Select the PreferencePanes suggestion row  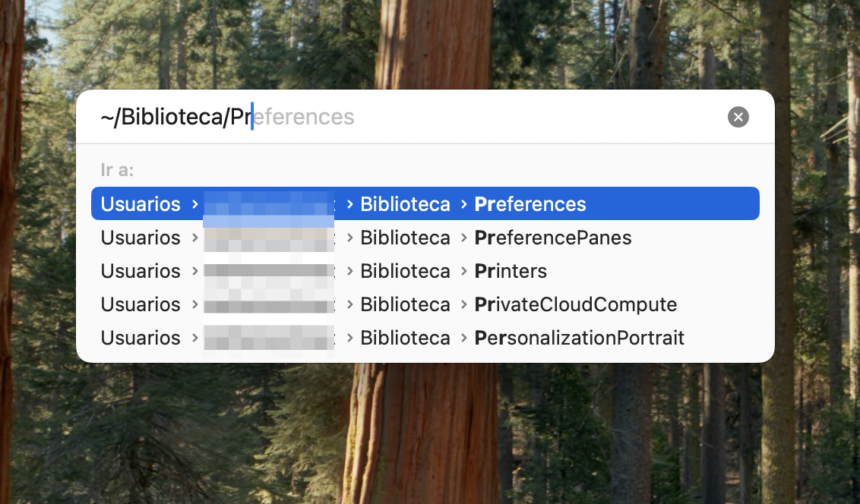click(x=552, y=237)
